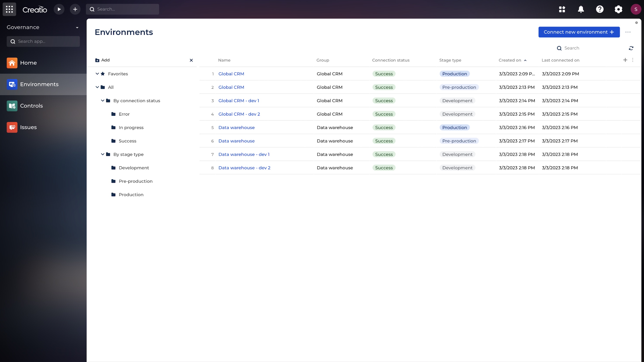
Task: Open help using the question mark icon
Action: [x=600, y=9]
